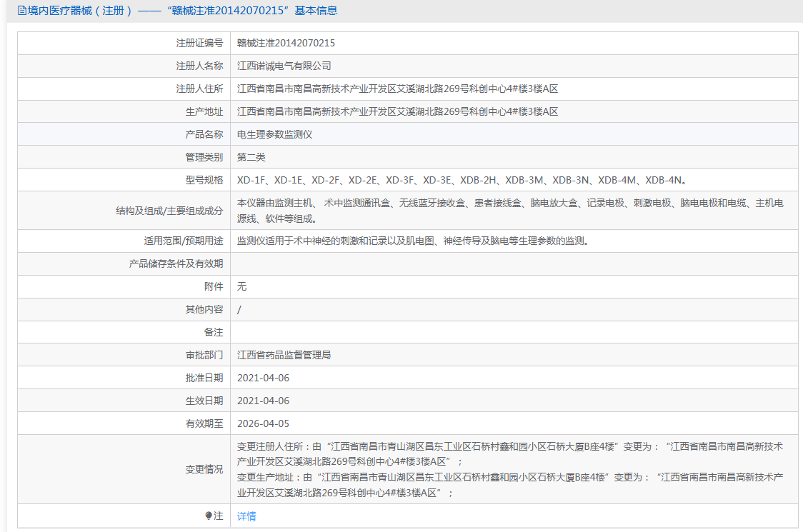Select the composition text starting 本仪器由监测主机
Screen dimensions: 803x532
point(510,211)
